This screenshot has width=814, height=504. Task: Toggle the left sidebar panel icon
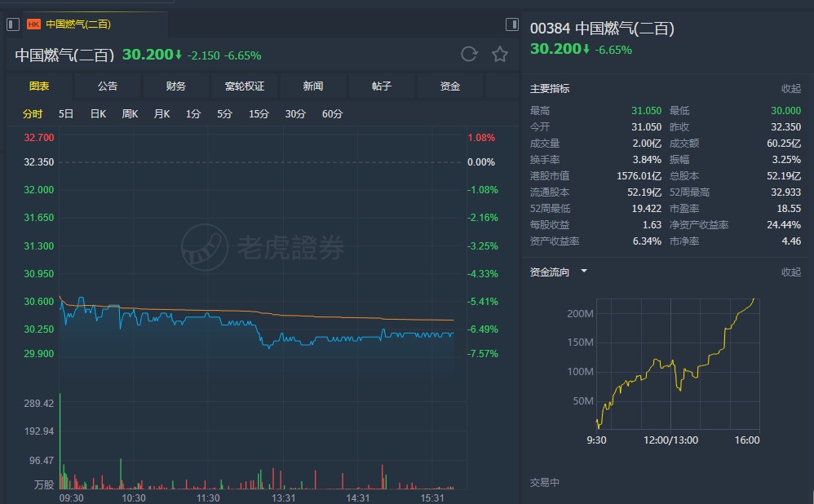coord(13,24)
